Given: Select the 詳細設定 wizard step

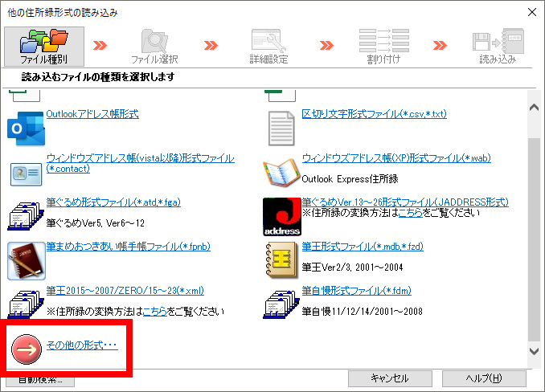Looking at the screenshot, I should coord(268,47).
